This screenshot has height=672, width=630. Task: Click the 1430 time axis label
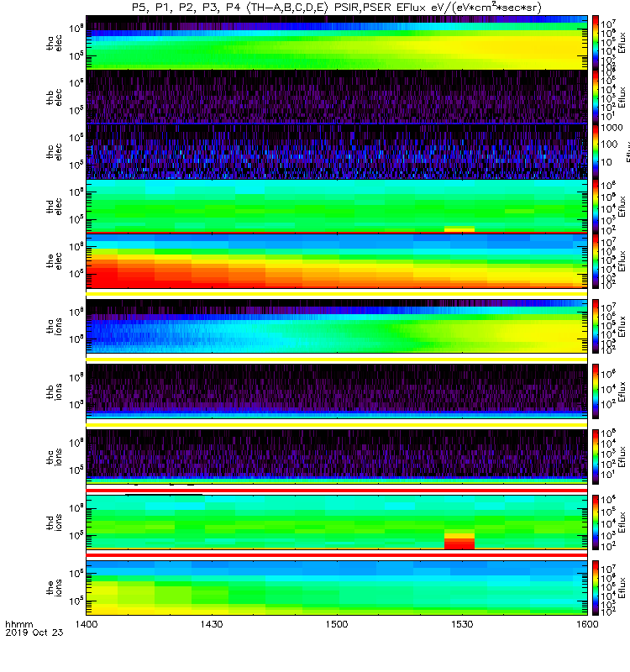point(212,624)
